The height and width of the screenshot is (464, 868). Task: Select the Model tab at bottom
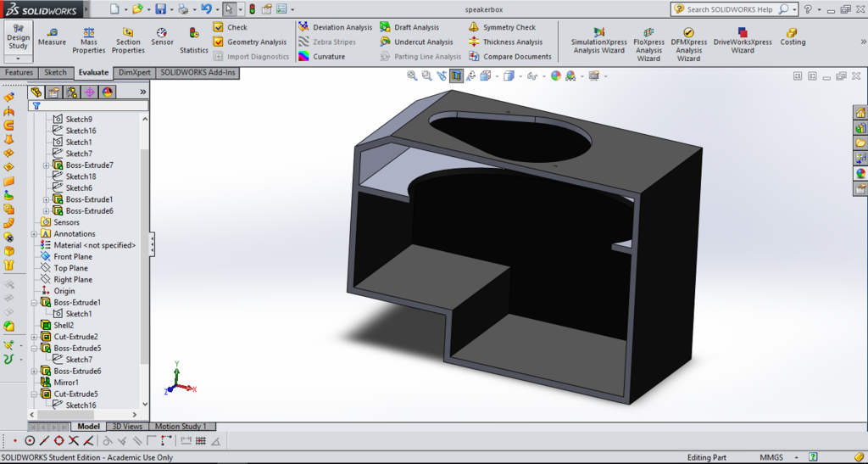pyautogui.click(x=88, y=427)
